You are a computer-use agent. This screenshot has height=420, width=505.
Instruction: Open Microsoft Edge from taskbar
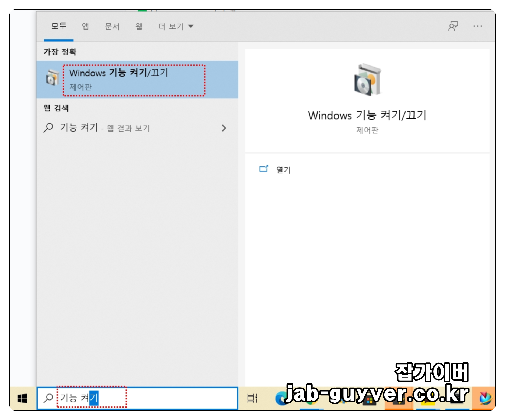[x=281, y=399]
